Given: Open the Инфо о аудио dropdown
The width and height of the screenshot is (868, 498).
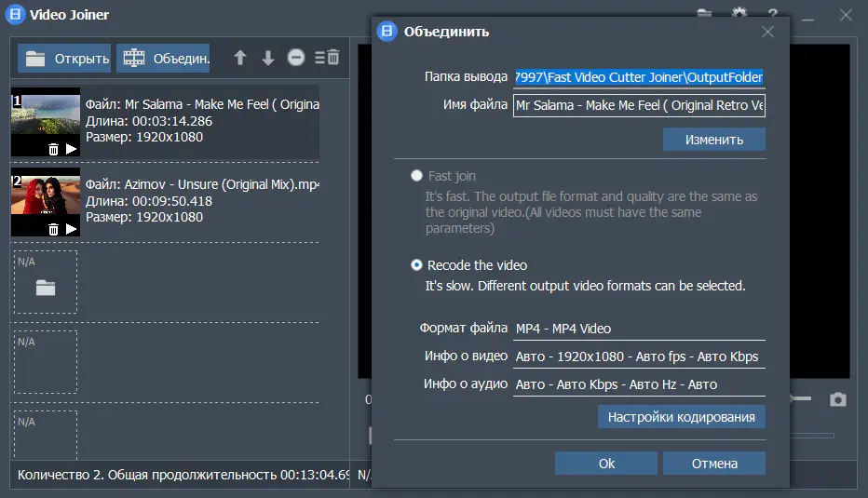Looking at the screenshot, I should tap(639, 384).
